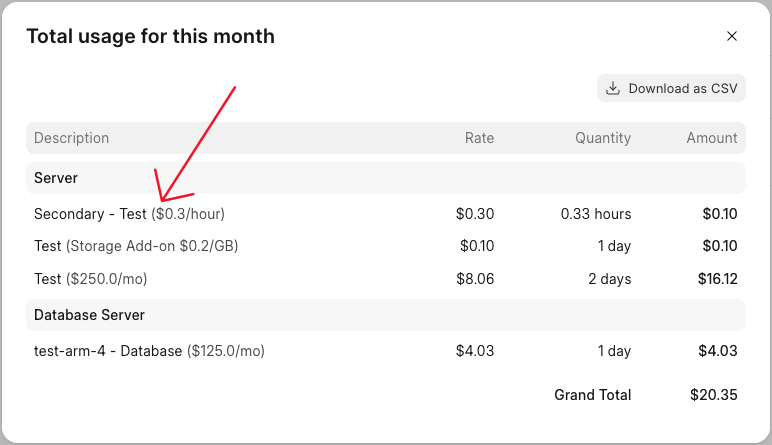772x445 pixels.
Task: Select the test-arm-4 - Database row
Action: [149, 351]
